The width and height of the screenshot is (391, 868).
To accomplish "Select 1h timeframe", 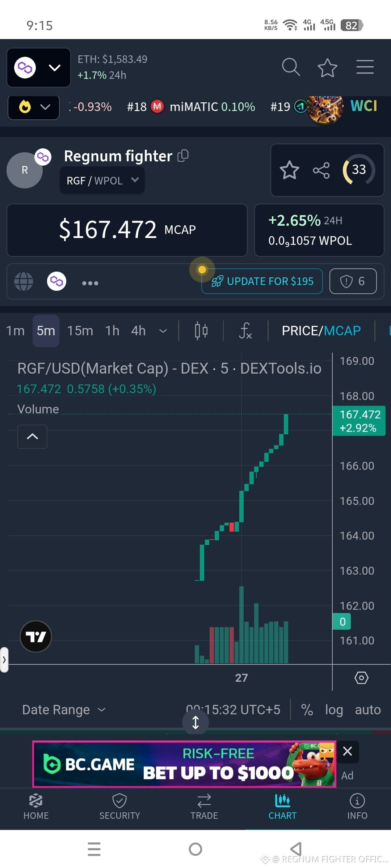I will 112,331.
